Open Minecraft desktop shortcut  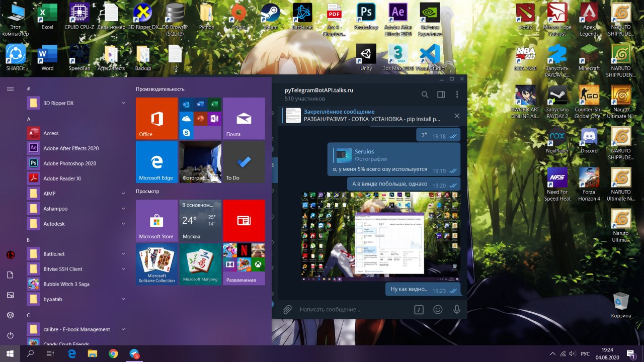tap(589, 57)
